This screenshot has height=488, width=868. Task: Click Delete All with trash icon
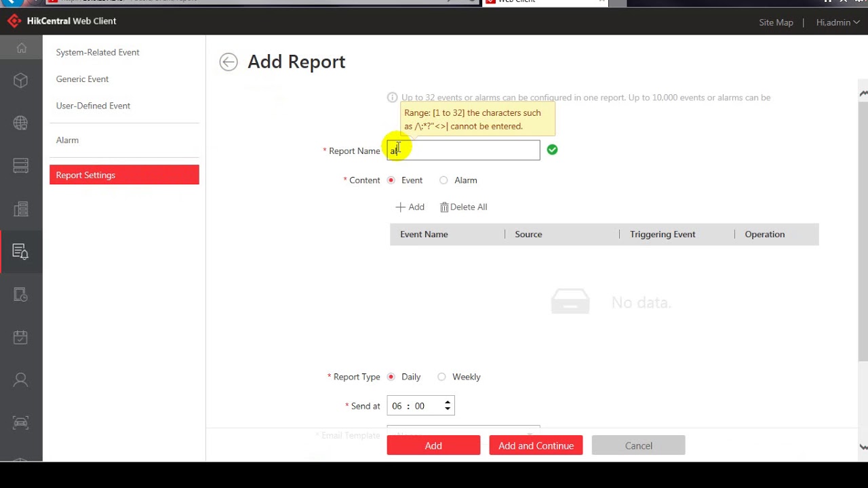pyautogui.click(x=464, y=207)
